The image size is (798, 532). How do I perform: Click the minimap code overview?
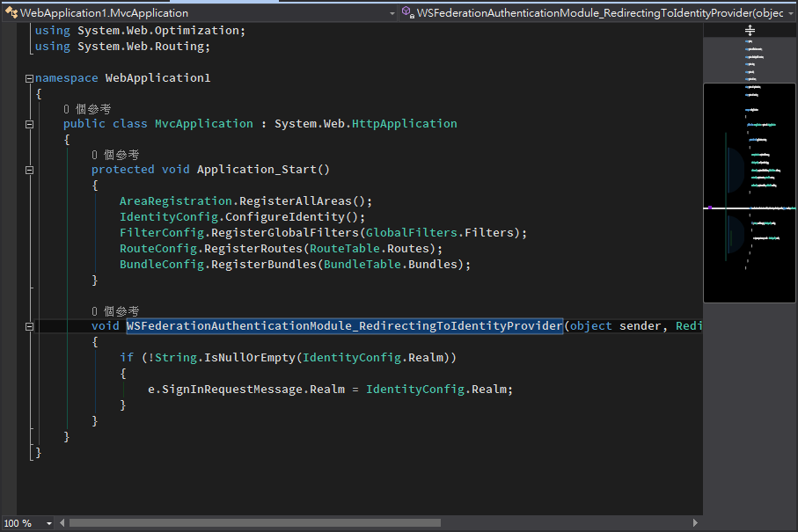point(750,193)
